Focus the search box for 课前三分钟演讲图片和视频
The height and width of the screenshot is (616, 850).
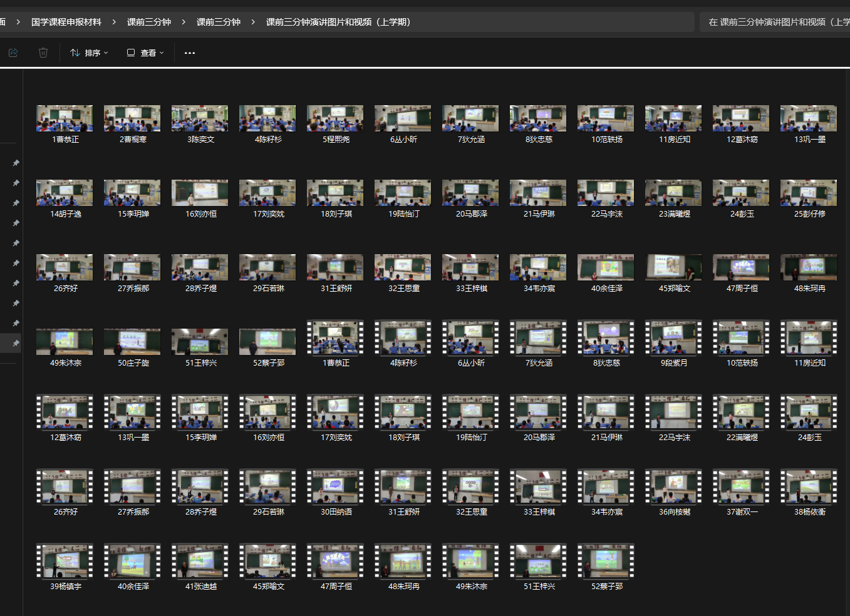tap(775, 22)
